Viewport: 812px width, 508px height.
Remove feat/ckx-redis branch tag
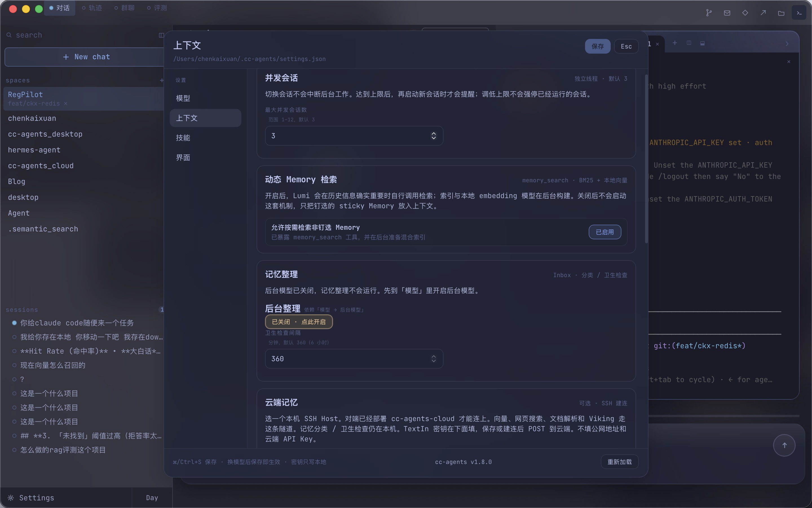[65, 104]
